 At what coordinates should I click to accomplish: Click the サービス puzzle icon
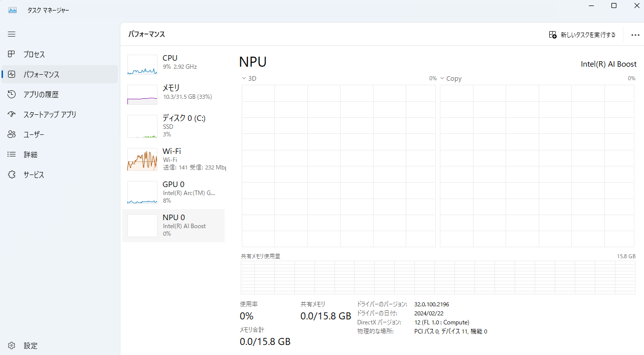point(12,174)
